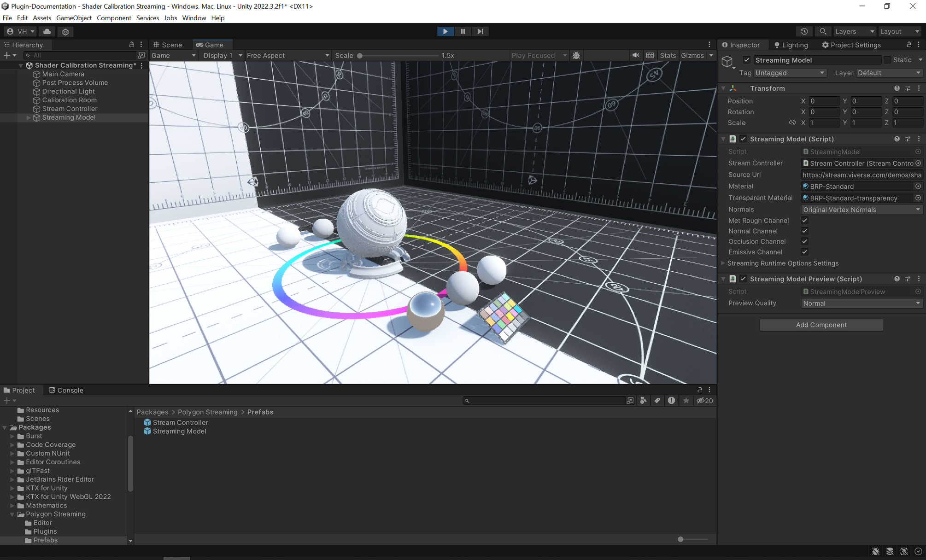The height and width of the screenshot is (560, 926).
Task: Open the global Search icon in the toolbar
Action: point(823,31)
